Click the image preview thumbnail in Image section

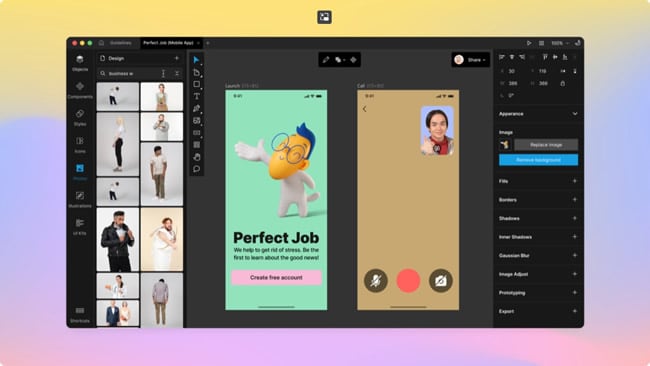click(505, 145)
